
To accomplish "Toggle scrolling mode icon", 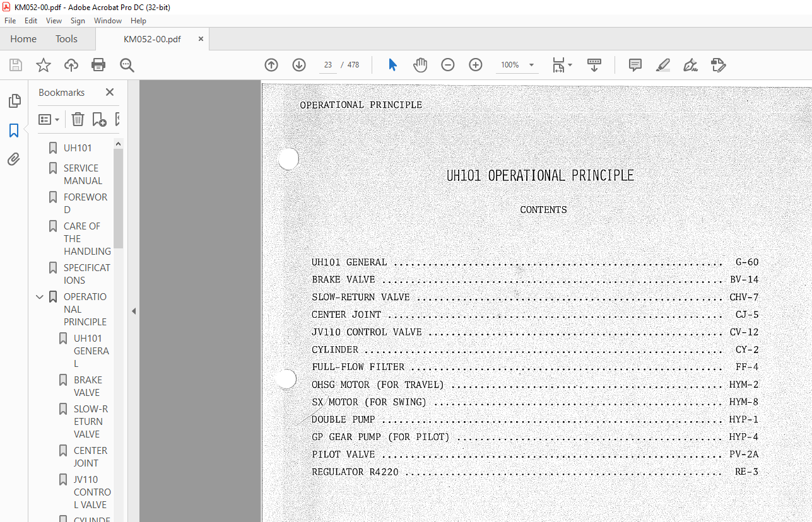I will click(594, 65).
